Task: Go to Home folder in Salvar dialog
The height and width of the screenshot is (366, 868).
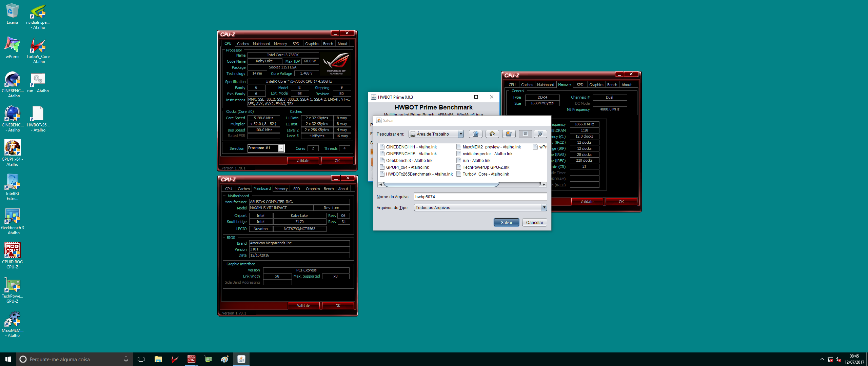Action: point(492,134)
